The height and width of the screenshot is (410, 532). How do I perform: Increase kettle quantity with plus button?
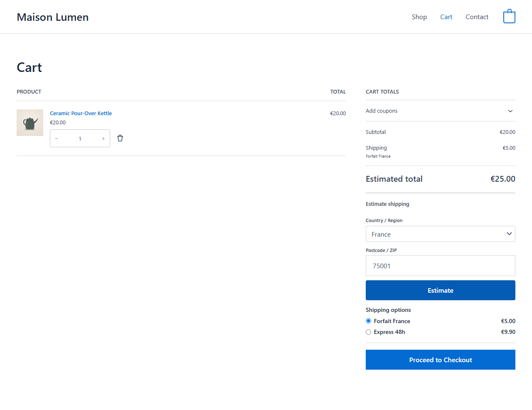tap(103, 138)
